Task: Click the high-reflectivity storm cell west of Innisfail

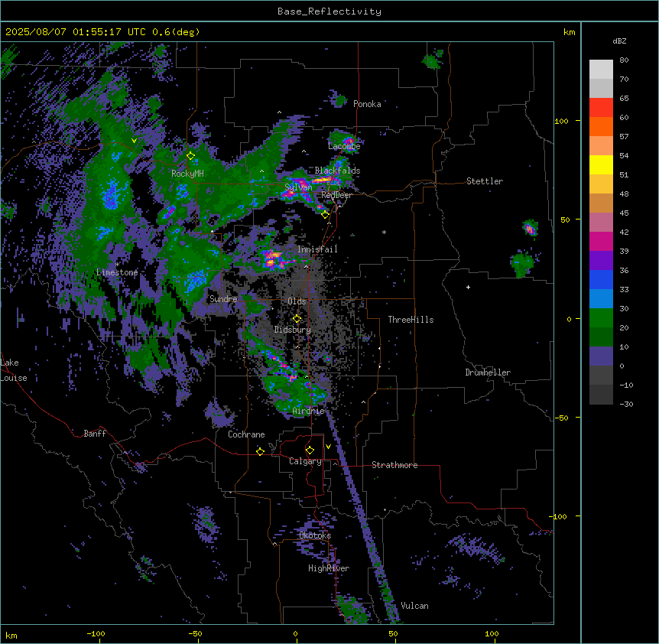Action: (273, 259)
